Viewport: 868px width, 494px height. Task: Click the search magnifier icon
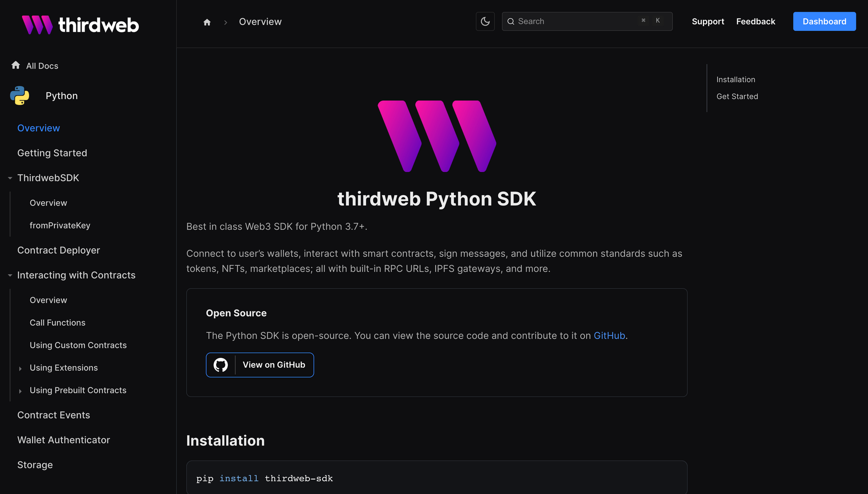pos(511,21)
